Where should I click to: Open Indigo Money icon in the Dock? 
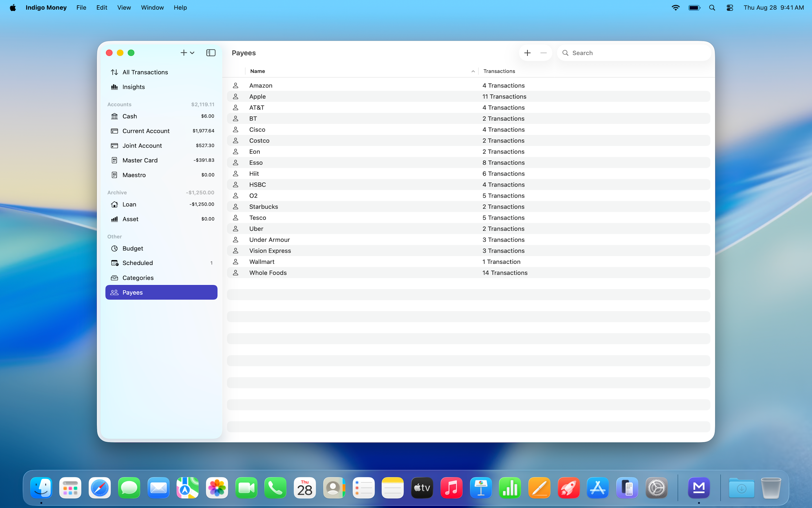pos(699,488)
